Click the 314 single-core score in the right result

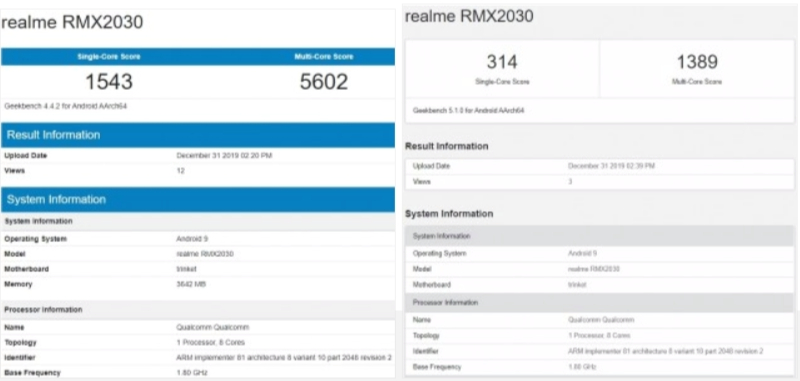pyautogui.click(x=502, y=62)
